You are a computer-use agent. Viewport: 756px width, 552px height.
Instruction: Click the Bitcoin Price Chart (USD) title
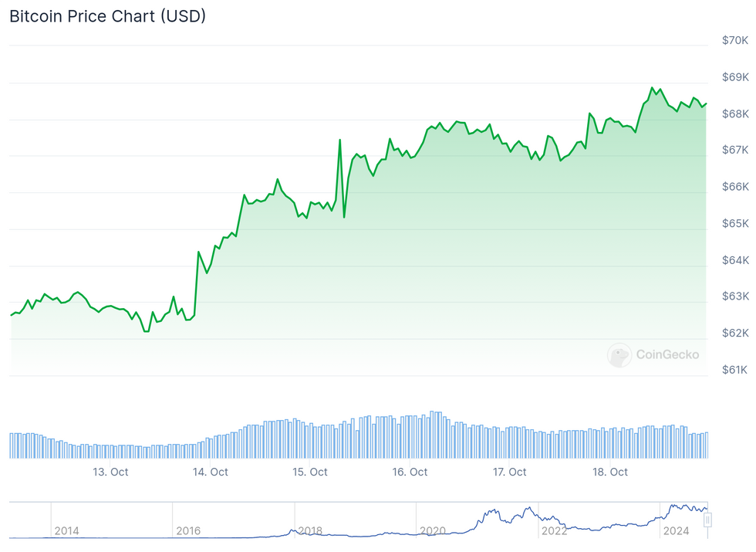(107, 15)
